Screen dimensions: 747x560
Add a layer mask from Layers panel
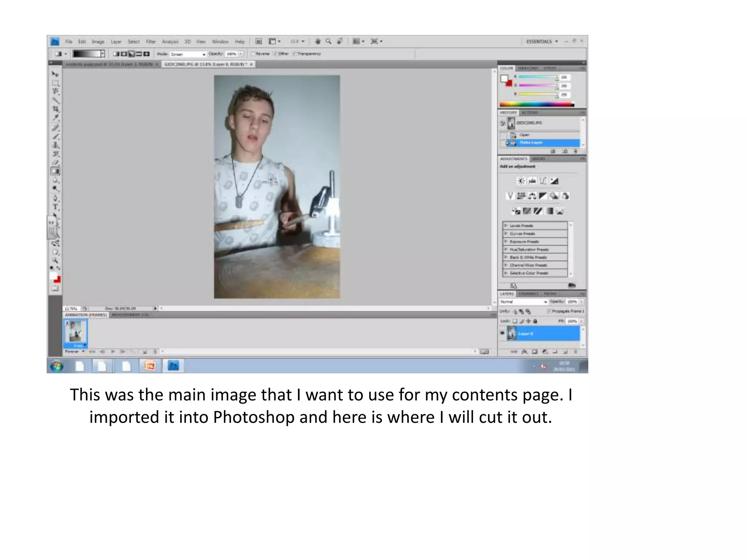point(534,352)
